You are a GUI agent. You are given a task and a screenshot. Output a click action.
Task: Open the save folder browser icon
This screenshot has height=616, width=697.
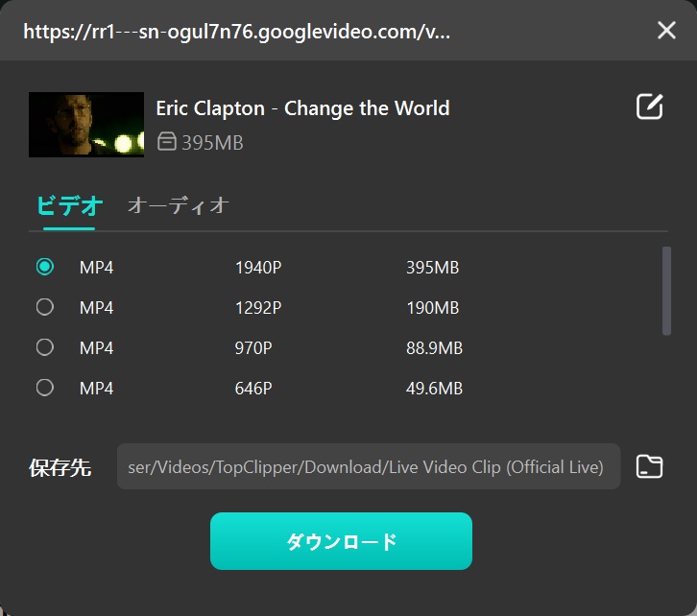click(650, 467)
